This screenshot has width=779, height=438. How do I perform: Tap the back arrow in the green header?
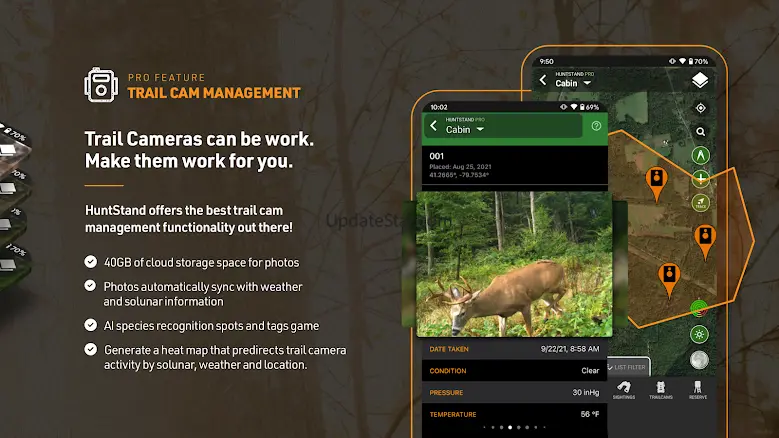click(433, 126)
